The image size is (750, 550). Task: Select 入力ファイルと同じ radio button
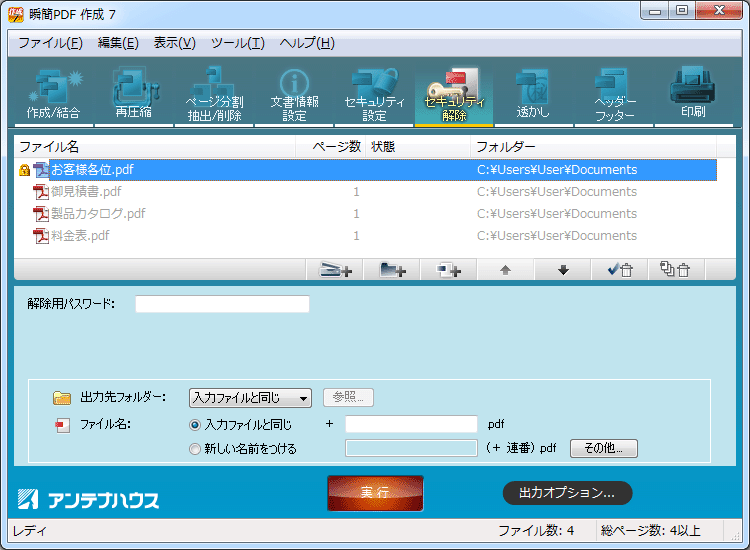coord(196,425)
